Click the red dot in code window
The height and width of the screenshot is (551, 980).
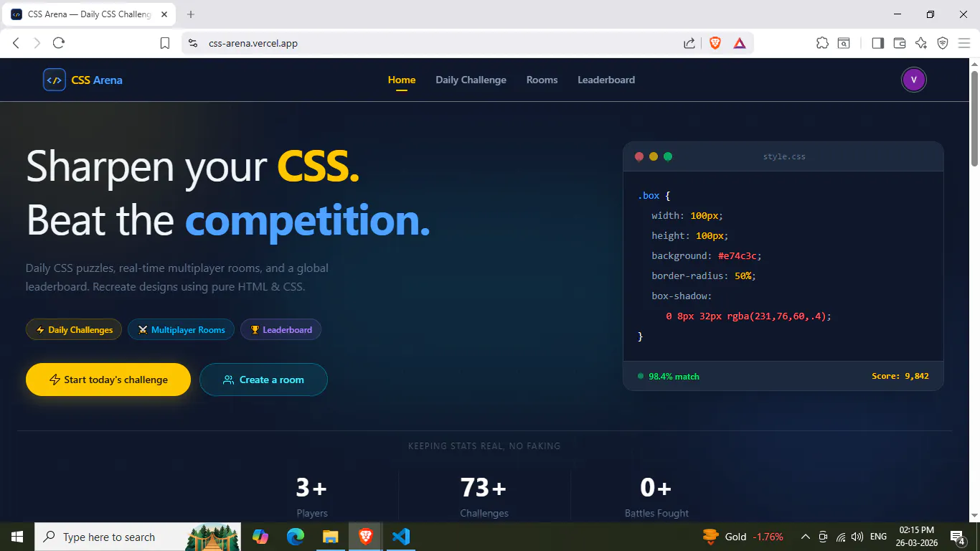coord(639,156)
